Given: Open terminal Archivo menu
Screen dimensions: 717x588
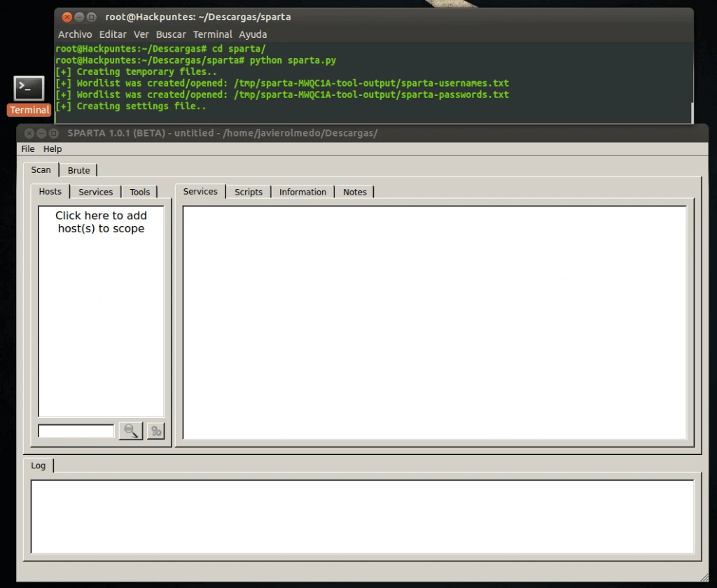Looking at the screenshot, I should click(x=75, y=34).
